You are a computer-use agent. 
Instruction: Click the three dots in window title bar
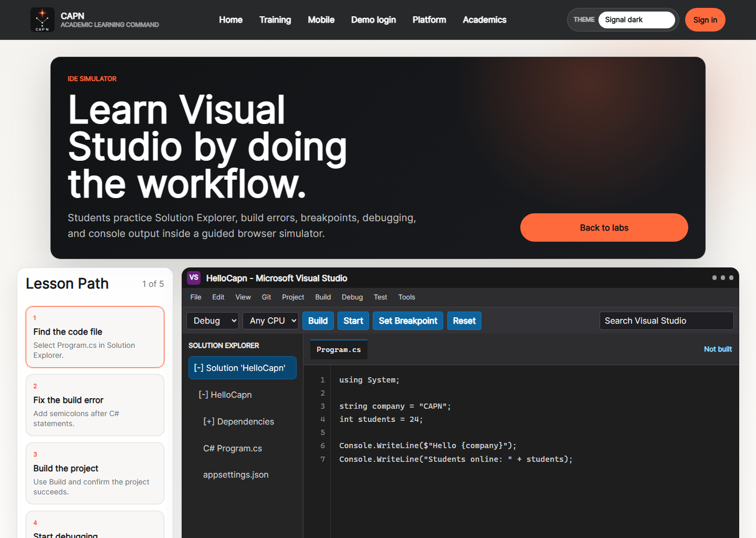(x=722, y=277)
